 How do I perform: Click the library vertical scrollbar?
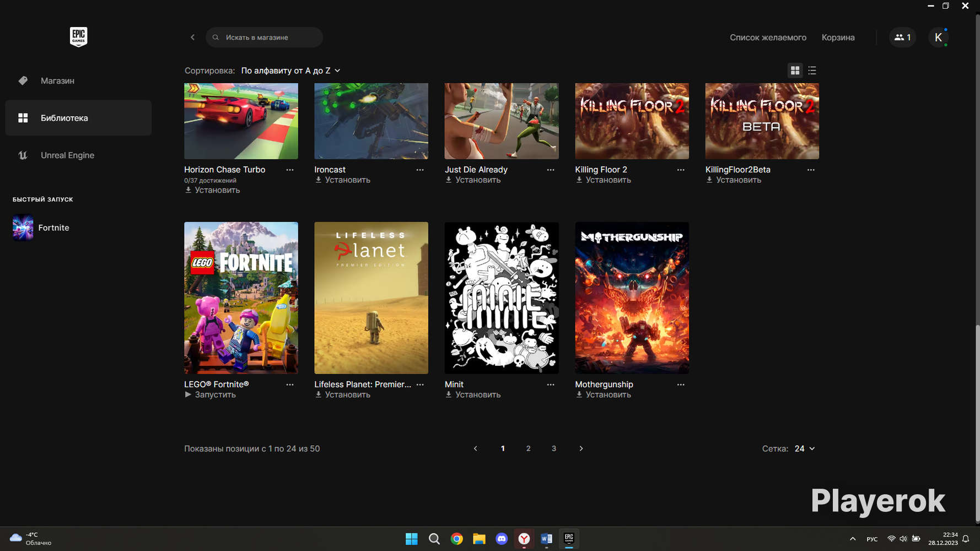click(977, 424)
